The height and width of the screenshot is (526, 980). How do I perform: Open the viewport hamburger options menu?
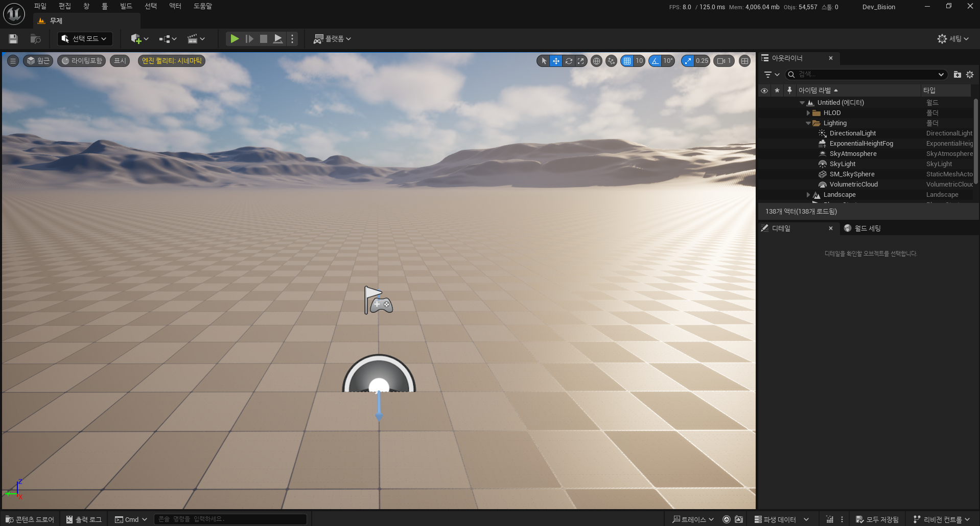(x=13, y=61)
